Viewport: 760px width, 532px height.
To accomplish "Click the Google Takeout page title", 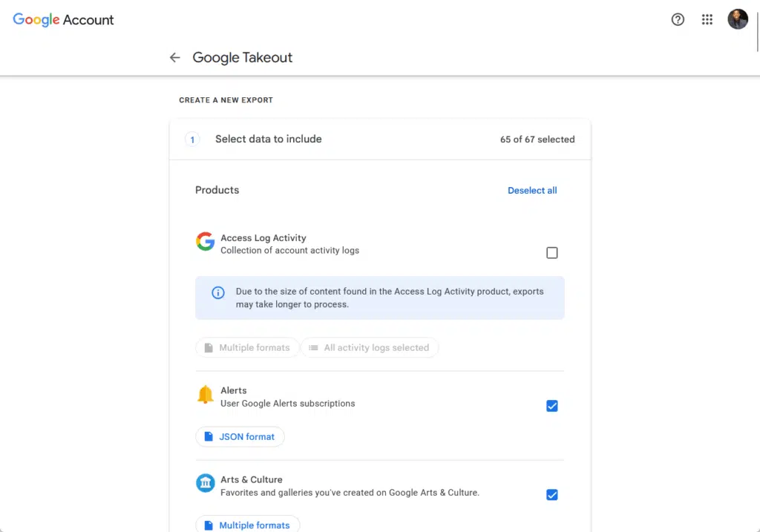I will point(243,58).
